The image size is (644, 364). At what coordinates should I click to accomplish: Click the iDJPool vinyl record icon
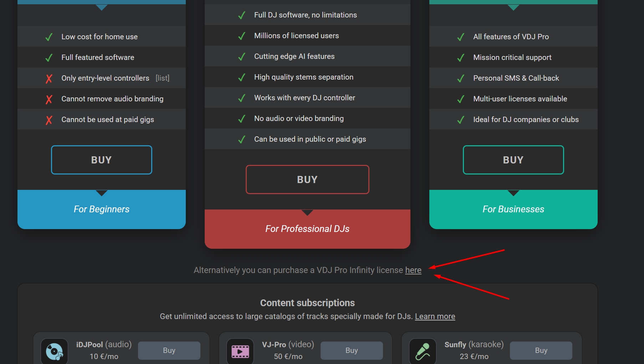point(55,351)
